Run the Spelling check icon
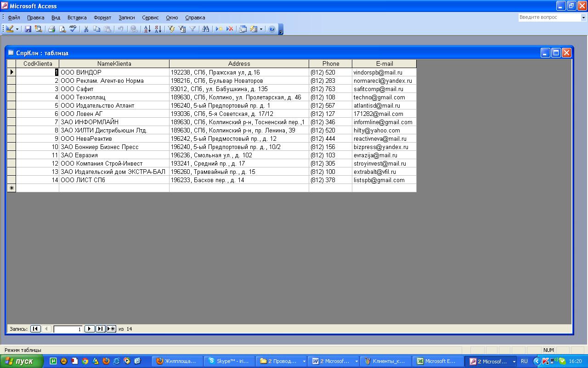Screen dimensions: 588x368 [73, 29]
